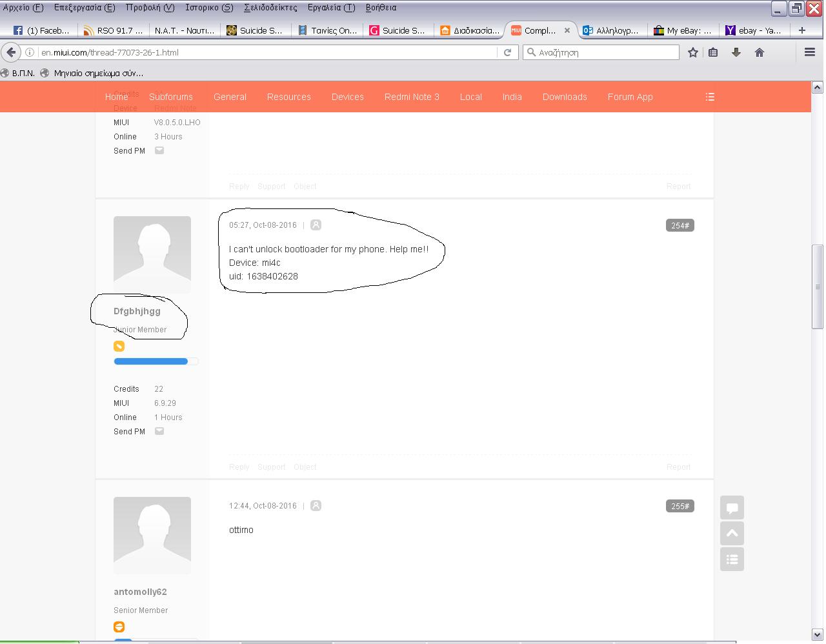The image size is (826, 644).
Task: Show only author icon on post 254
Action: point(316,225)
